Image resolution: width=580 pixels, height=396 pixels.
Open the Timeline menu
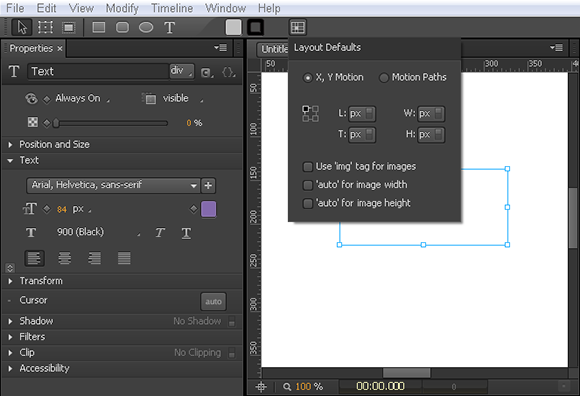click(172, 8)
